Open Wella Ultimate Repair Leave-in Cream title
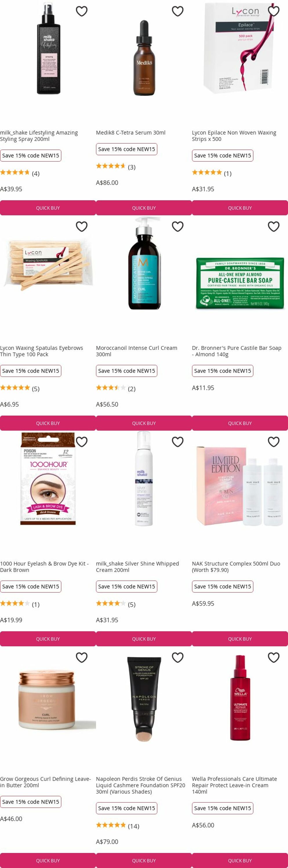This screenshot has height=868, width=288. [x=234, y=785]
